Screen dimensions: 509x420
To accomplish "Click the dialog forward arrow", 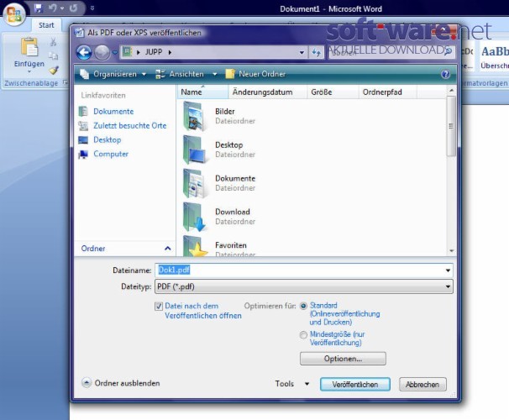I will tap(102, 52).
